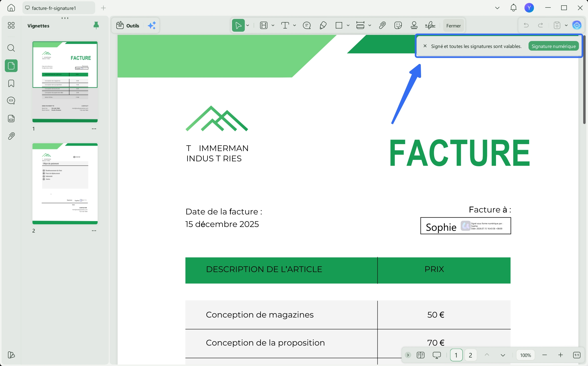Open the attachments panel in sidebar
The image size is (588, 366).
(x=11, y=136)
